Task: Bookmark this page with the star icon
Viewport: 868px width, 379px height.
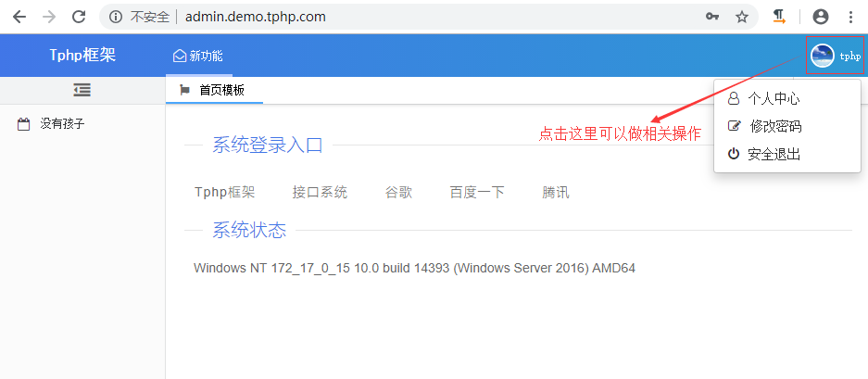Action: pyautogui.click(x=742, y=18)
